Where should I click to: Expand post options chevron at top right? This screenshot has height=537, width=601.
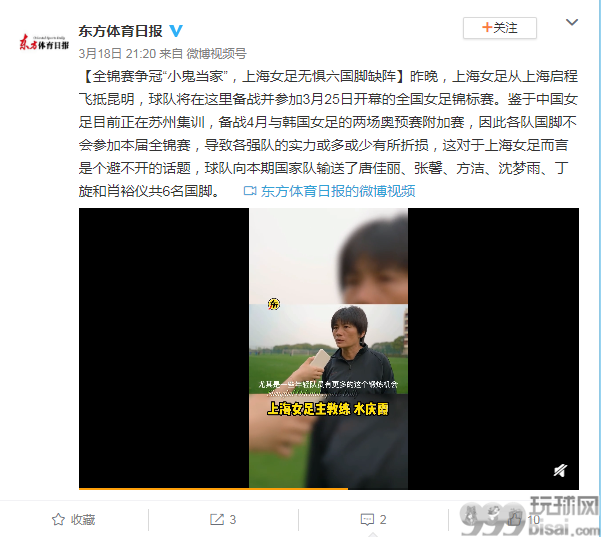(x=572, y=22)
